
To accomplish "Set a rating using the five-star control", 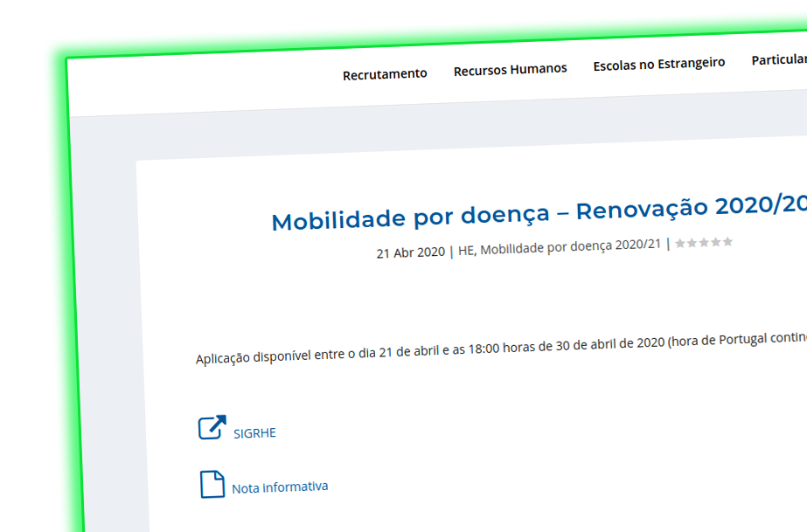I will [704, 243].
